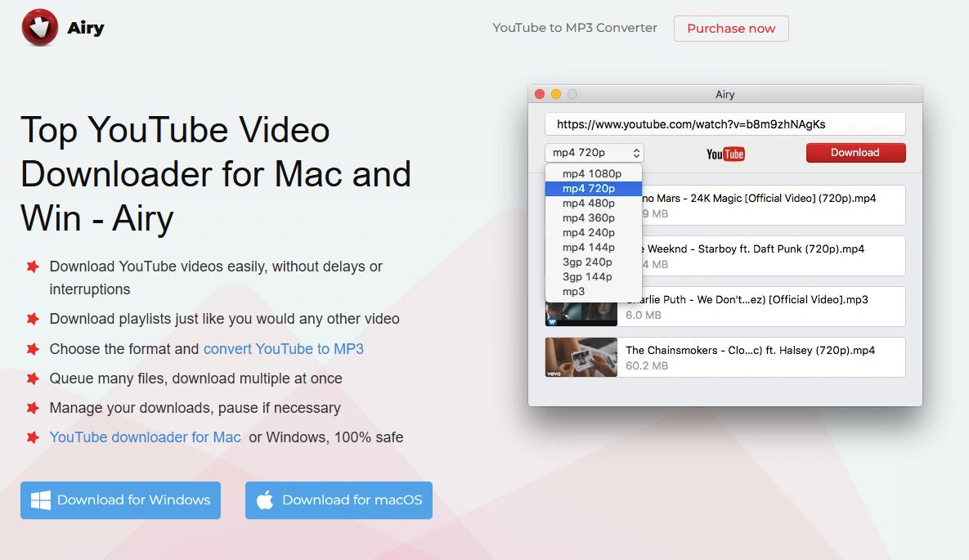
Task: Click the Download for Windows button
Action: 120,500
